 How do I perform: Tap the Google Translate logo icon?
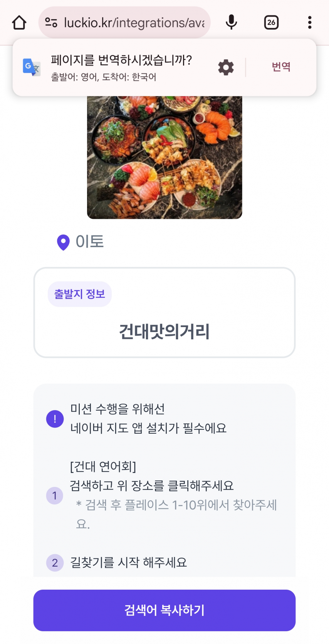click(32, 67)
